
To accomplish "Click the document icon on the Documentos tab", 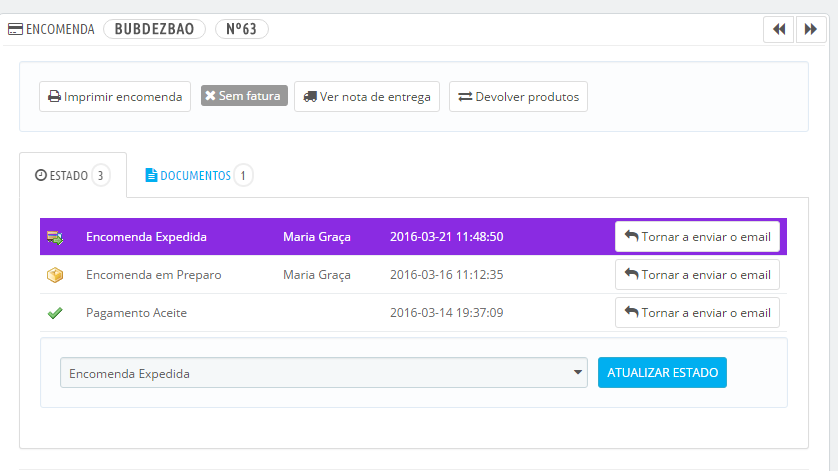I will [x=151, y=175].
